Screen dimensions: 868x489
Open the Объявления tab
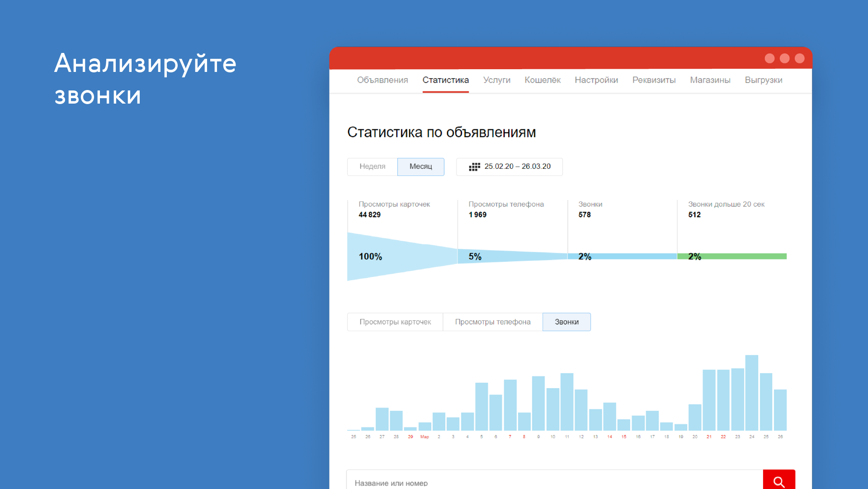pos(382,80)
